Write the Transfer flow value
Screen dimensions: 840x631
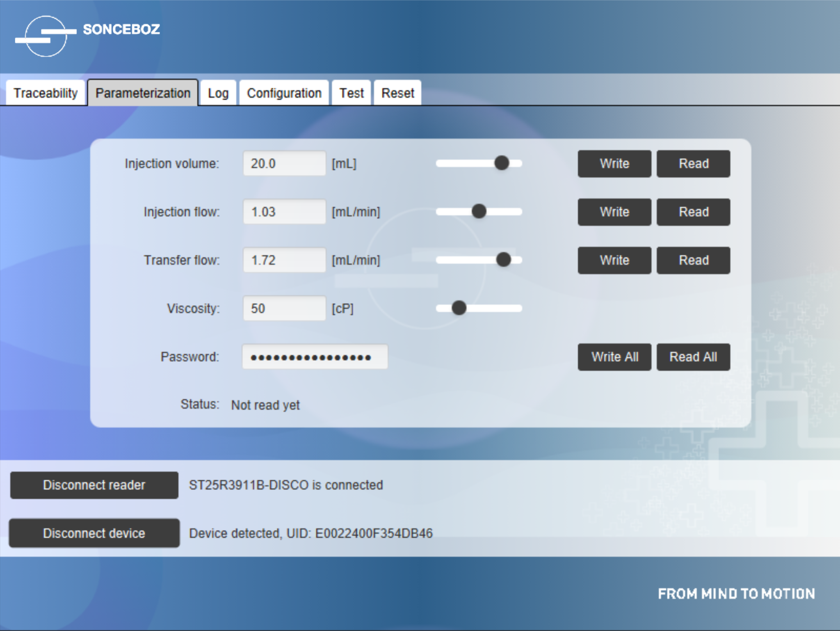pyautogui.click(x=614, y=260)
